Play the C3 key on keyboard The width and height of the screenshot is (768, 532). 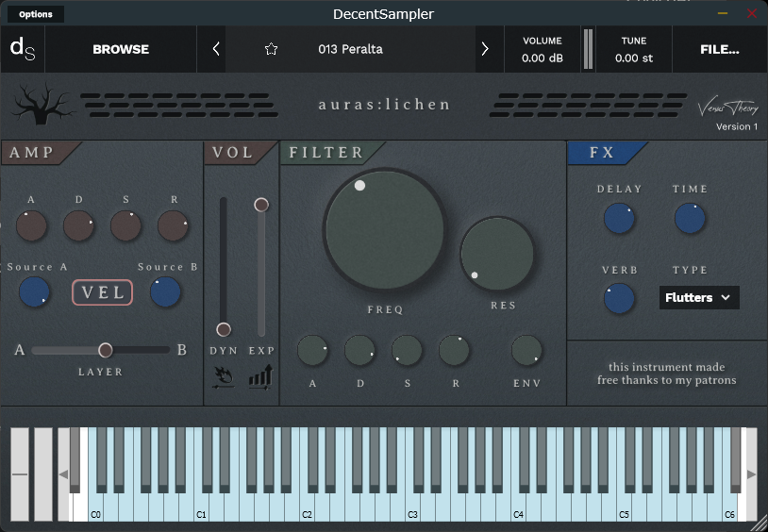[413, 507]
